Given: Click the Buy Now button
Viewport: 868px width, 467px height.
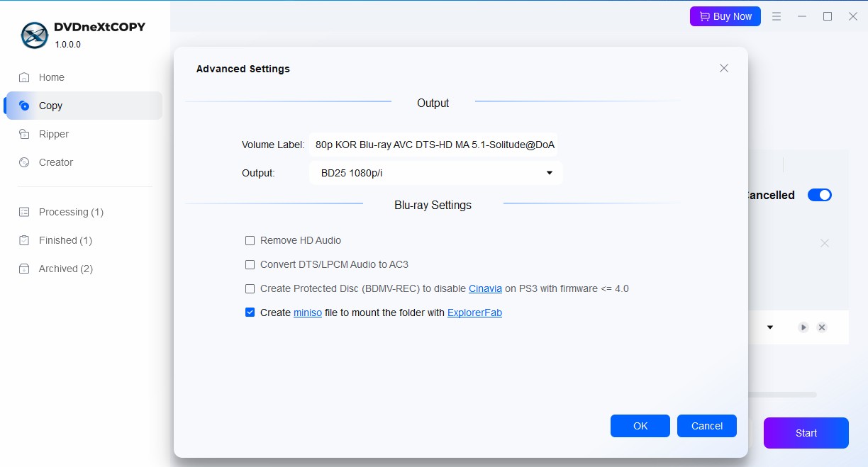Looking at the screenshot, I should coord(725,16).
